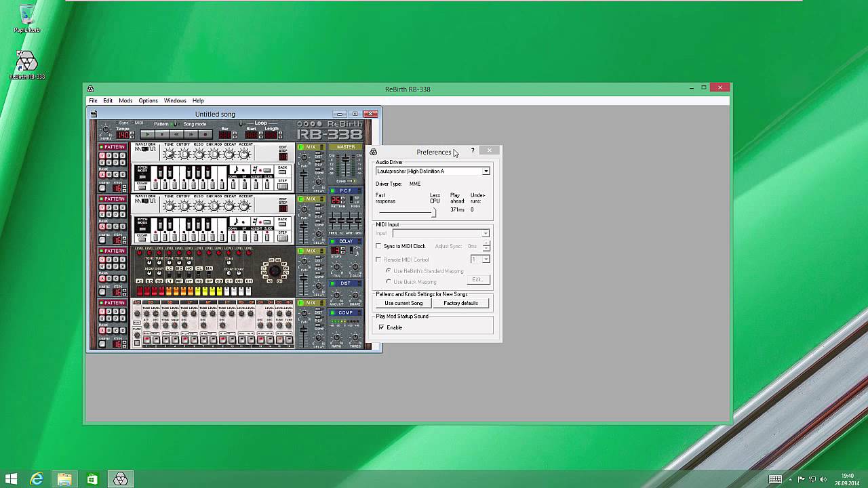Open the Mods menu
This screenshot has height=488, width=868.
[125, 100]
